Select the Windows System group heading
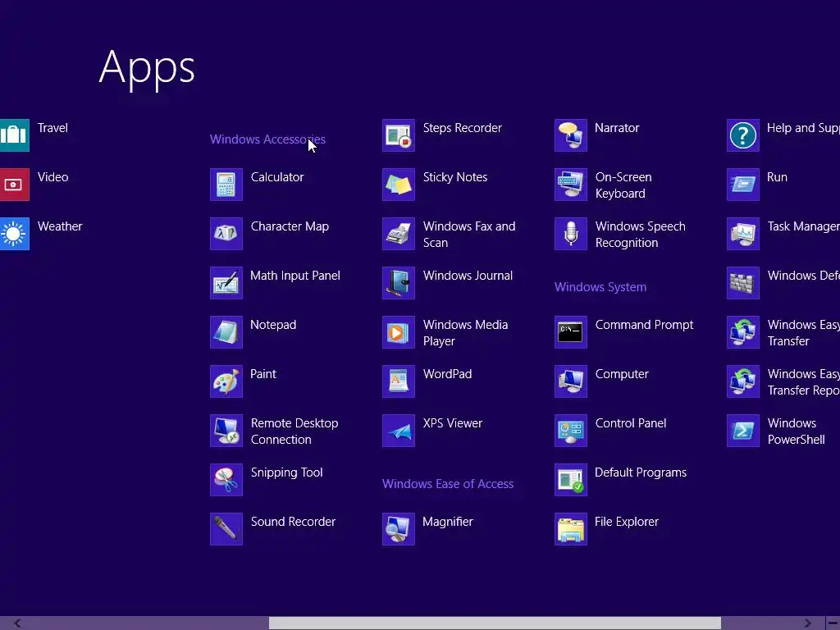The height and width of the screenshot is (630, 840). [x=600, y=287]
